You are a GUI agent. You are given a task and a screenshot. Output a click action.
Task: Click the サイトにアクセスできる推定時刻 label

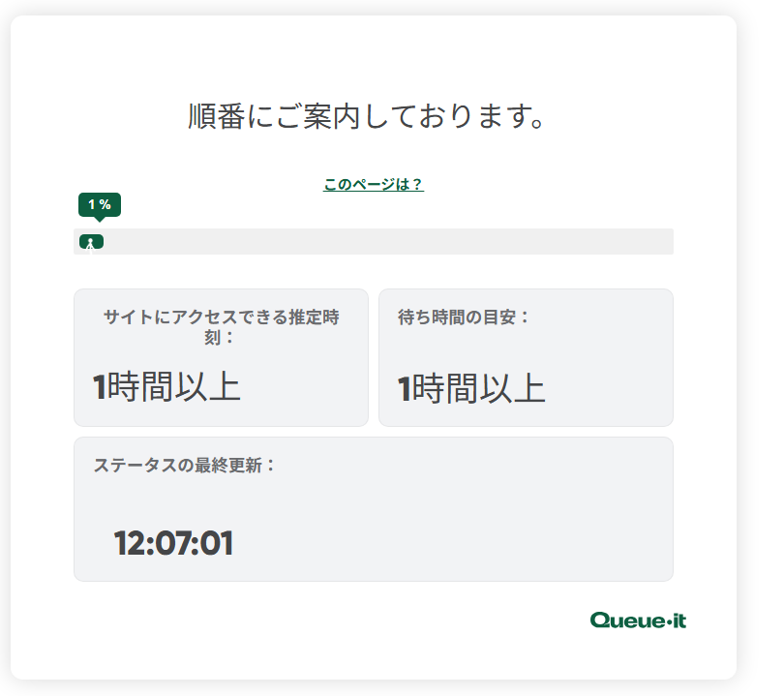(x=221, y=326)
